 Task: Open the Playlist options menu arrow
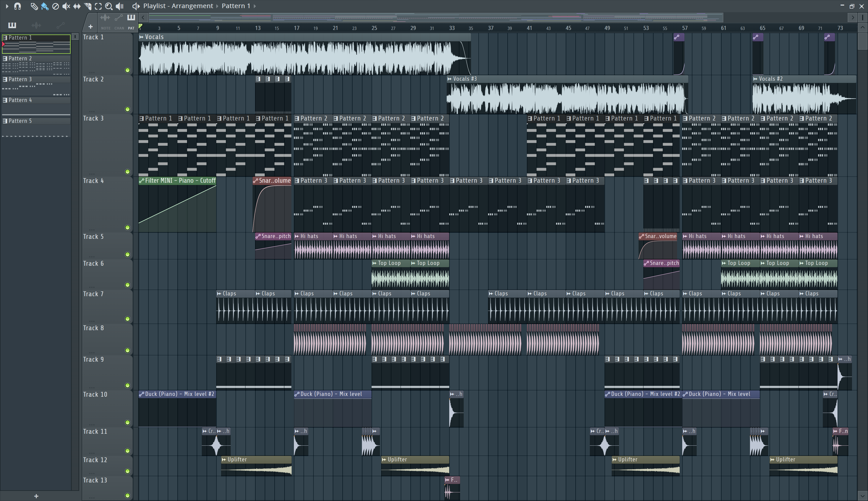coord(7,6)
